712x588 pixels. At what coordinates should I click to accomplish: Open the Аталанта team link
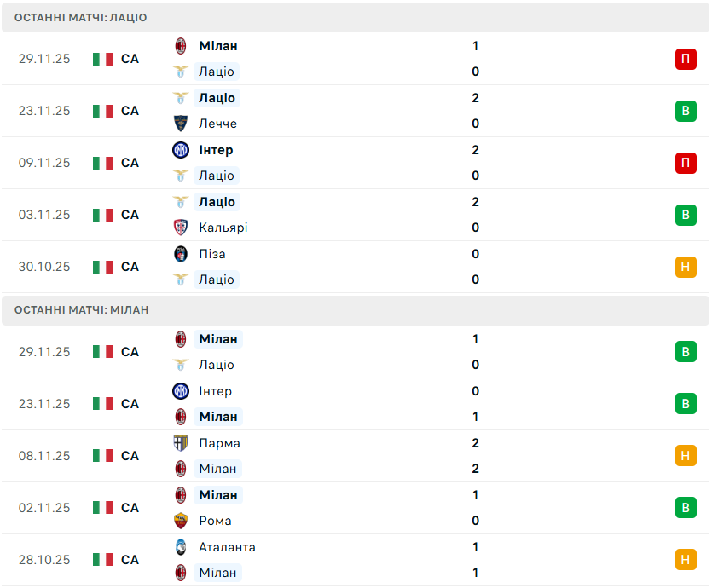[227, 547]
